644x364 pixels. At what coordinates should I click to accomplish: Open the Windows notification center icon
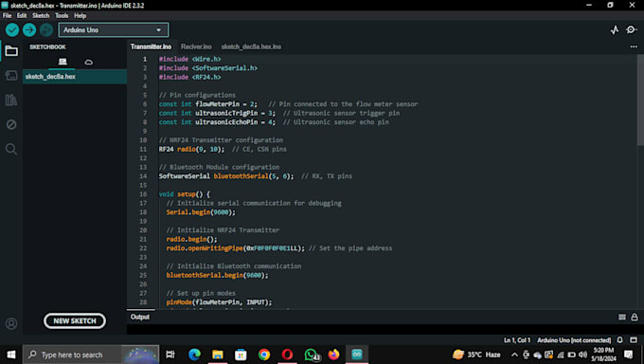click(x=629, y=355)
